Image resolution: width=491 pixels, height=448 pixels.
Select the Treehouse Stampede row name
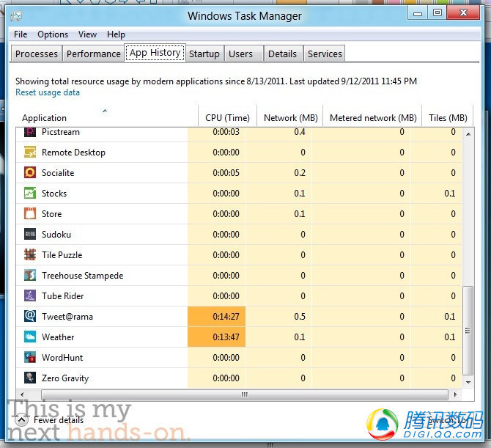(x=83, y=276)
